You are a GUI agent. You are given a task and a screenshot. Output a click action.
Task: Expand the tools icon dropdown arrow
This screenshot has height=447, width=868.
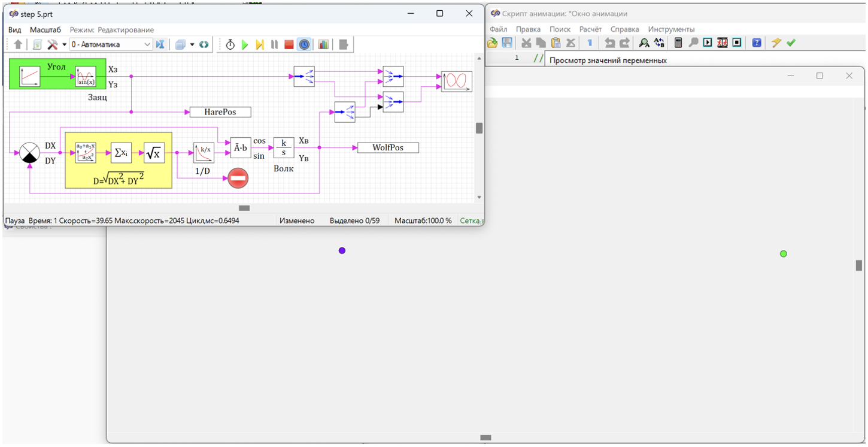(x=64, y=44)
